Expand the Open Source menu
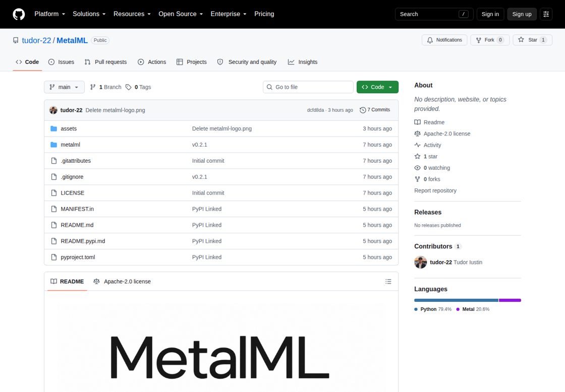The height and width of the screenshot is (392, 565). 181,14
